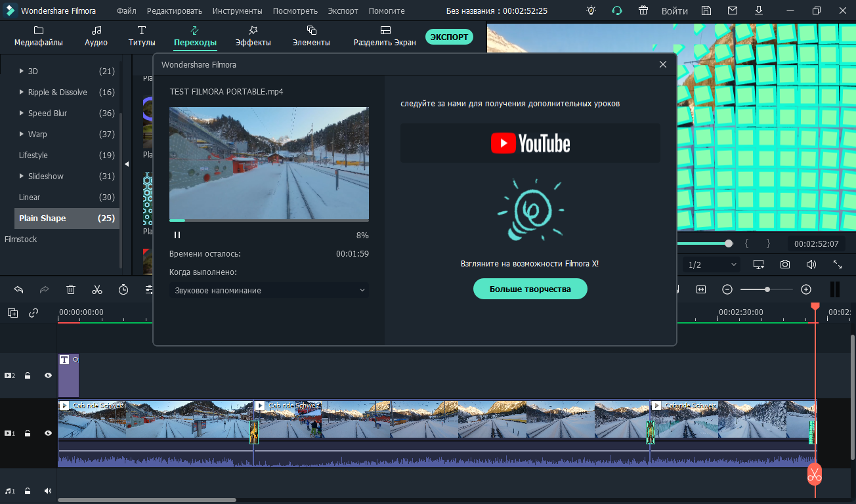The width and height of the screenshot is (856, 504).
Task: Toggle the auto ripple link icon
Action: [33, 313]
